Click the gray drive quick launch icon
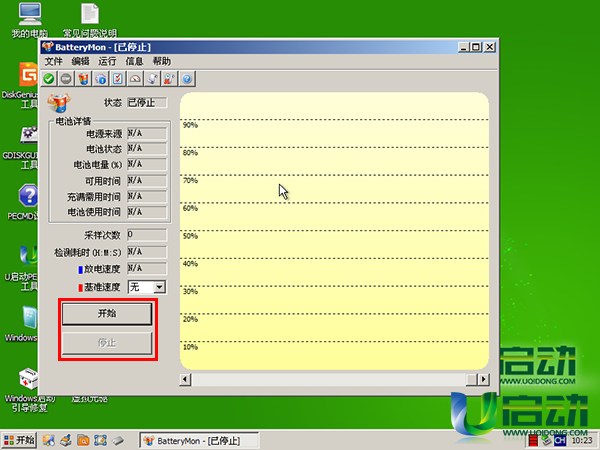Viewport: 600px width, 450px height. click(x=118, y=440)
